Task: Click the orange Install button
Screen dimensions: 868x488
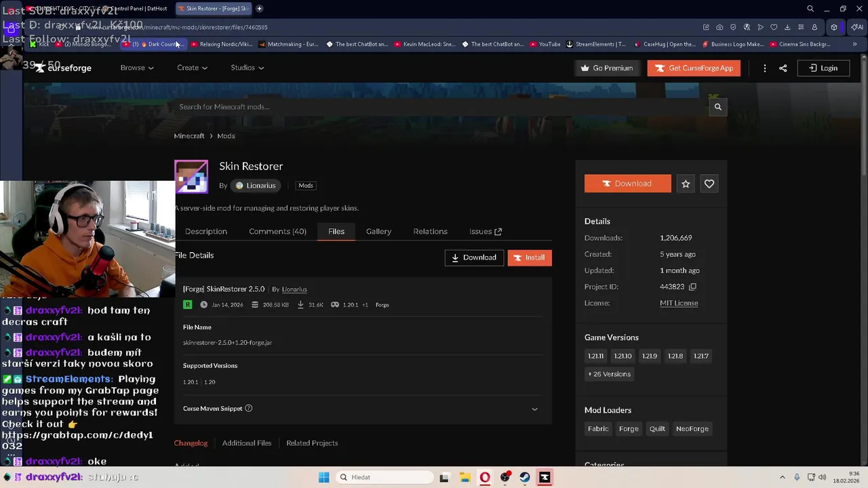Action: click(530, 258)
